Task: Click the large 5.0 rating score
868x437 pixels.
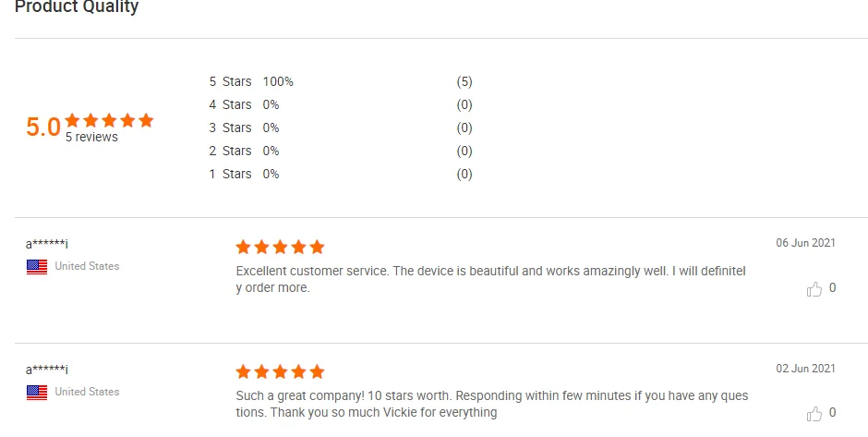Action: [x=43, y=127]
